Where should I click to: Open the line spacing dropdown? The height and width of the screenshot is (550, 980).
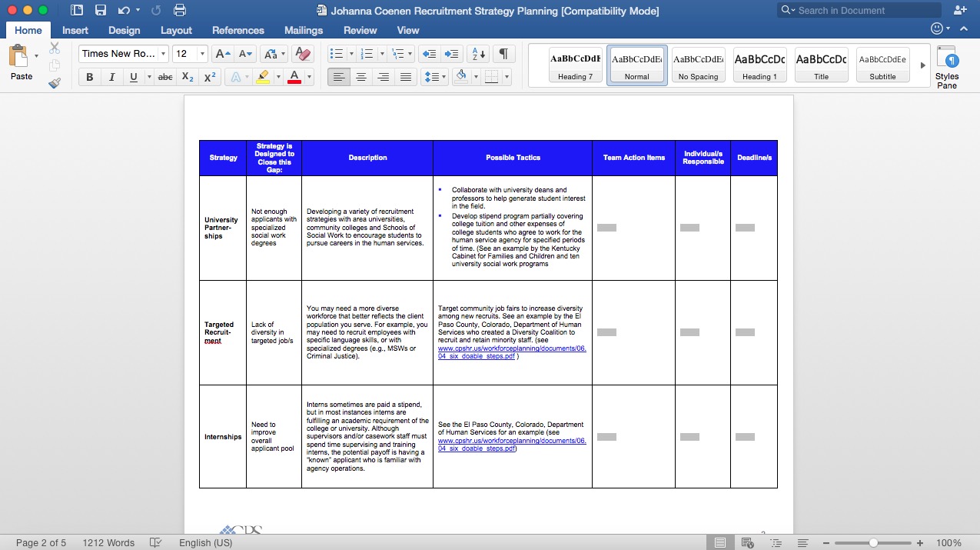point(434,77)
